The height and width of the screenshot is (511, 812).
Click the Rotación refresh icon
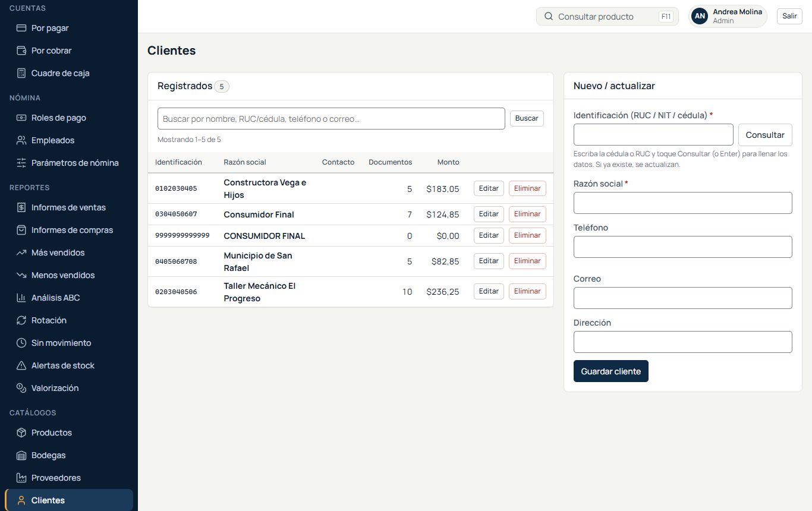pyautogui.click(x=21, y=320)
